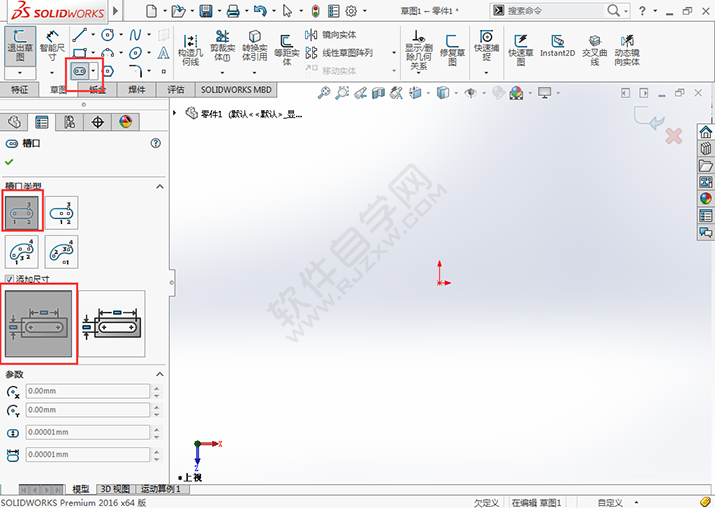The width and height of the screenshot is (715, 508).
Task: Click Mirror Entities (镜向实体)
Action: pyautogui.click(x=331, y=35)
